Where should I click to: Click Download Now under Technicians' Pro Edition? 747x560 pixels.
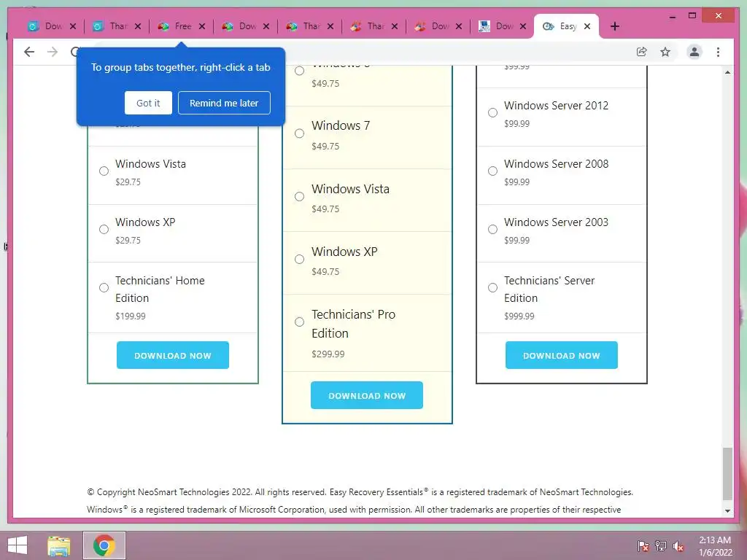(367, 395)
